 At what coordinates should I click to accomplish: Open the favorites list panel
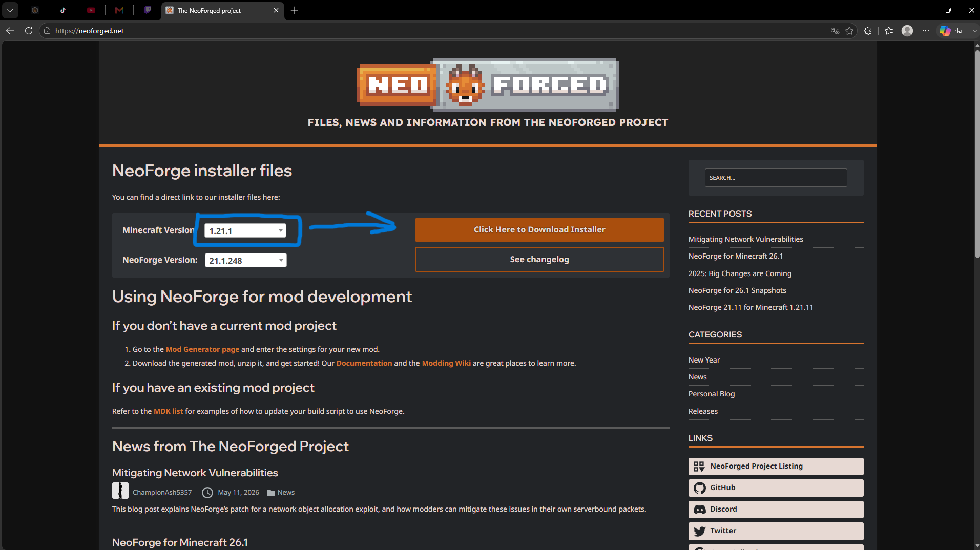[889, 31]
